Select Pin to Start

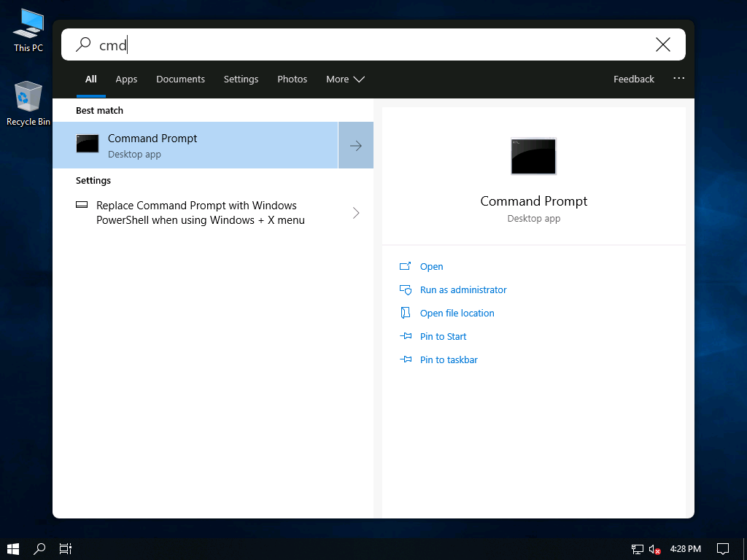tap(443, 337)
